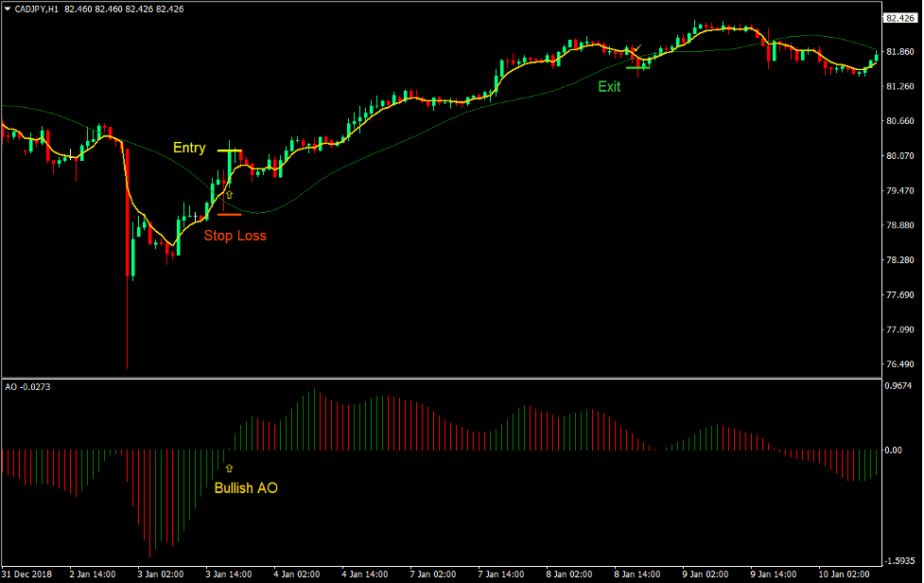Viewport: 924px width, 583px height.
Task: Select the yellow cross marker near Exit
Action: tap(636, 49)
